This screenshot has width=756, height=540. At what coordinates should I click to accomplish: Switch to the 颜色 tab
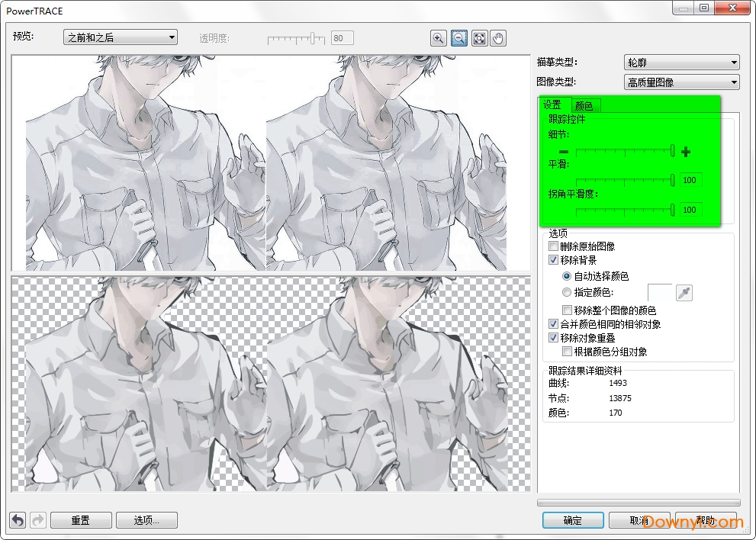click(x=584, y=105)
